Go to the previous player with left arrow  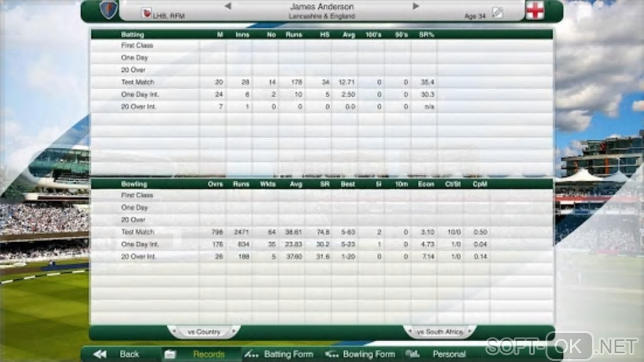click(228, 6)
